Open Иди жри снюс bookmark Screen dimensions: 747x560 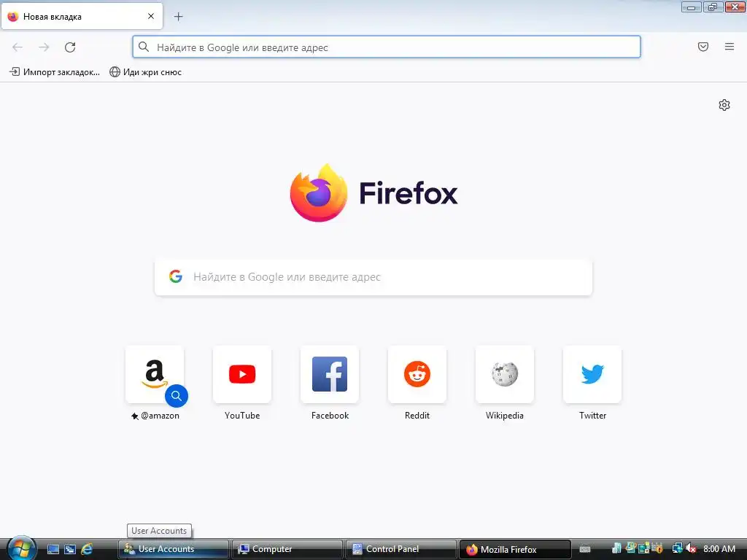click(146, 72)
